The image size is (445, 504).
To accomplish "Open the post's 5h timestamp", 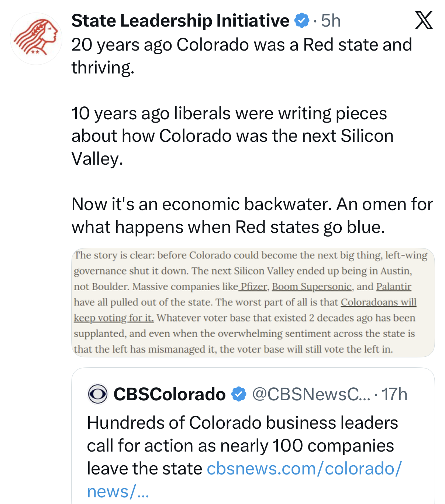I will [x=331, y=21].
